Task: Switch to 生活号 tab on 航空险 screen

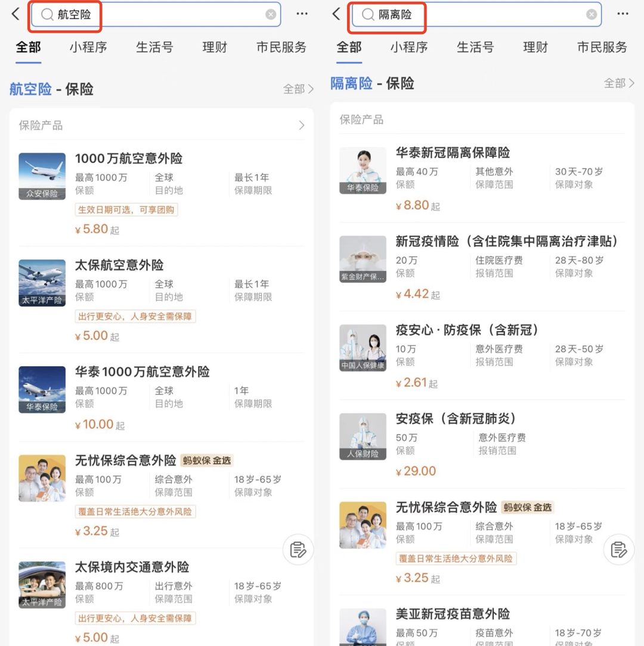Action: pyautogui.click(x=154, y=47)
